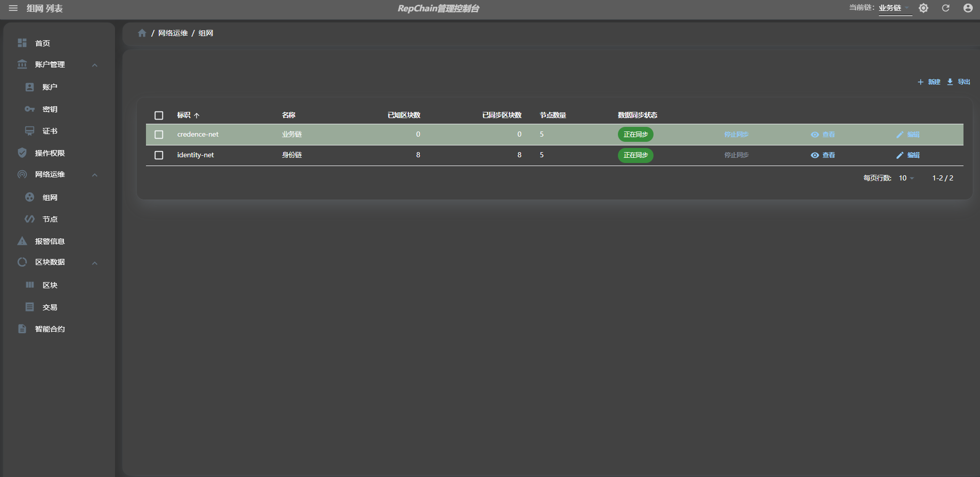
Task: Collapse the 区块数据 section chevron
Action: tap(95, 263)
